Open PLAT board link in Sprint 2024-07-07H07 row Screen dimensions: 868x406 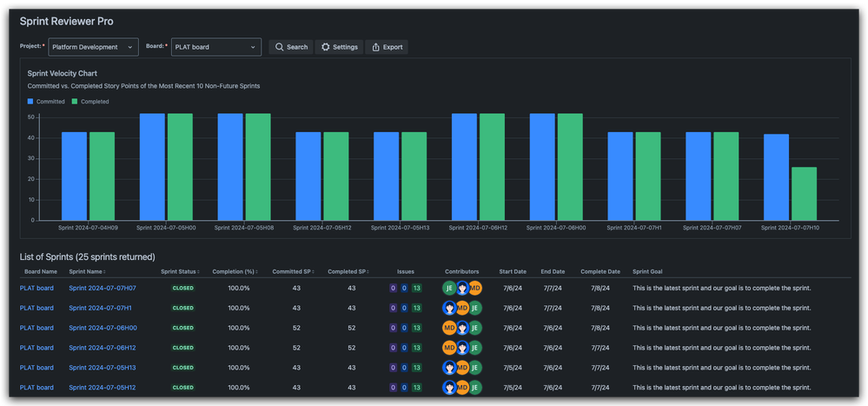pyautogui.click(x=36, y=288)
